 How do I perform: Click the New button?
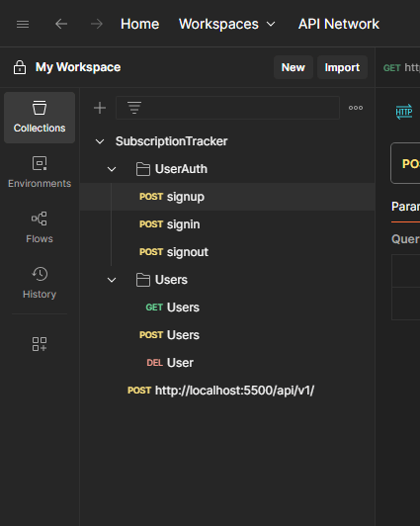(x=294, y=67)
